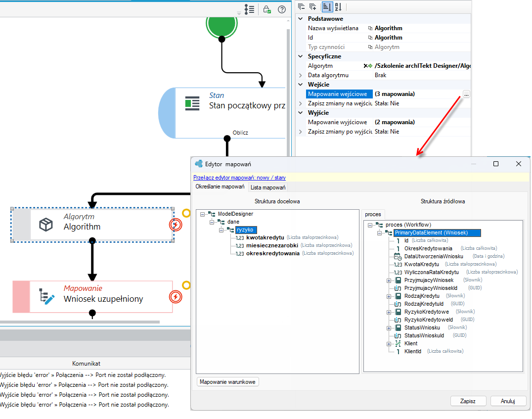Screen dimensions: 532x419
Task: Click error port on Wniosek uzupełniony node
Action: tap(176, 297)
